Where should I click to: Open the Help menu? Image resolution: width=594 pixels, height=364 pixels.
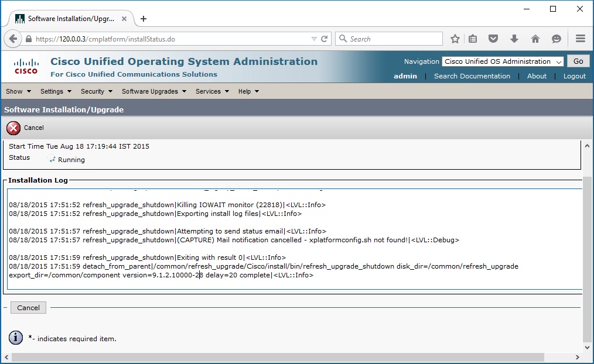(x=248, y=91)
